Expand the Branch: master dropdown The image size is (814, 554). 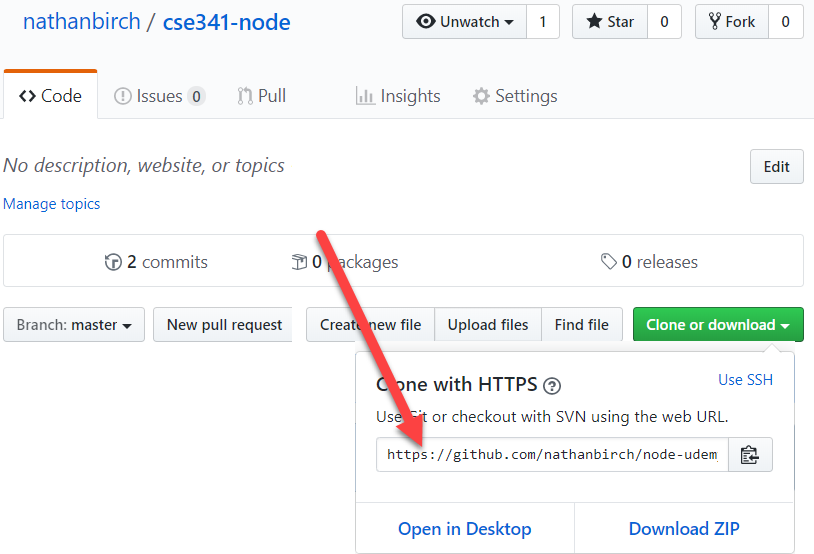point(74,325)
